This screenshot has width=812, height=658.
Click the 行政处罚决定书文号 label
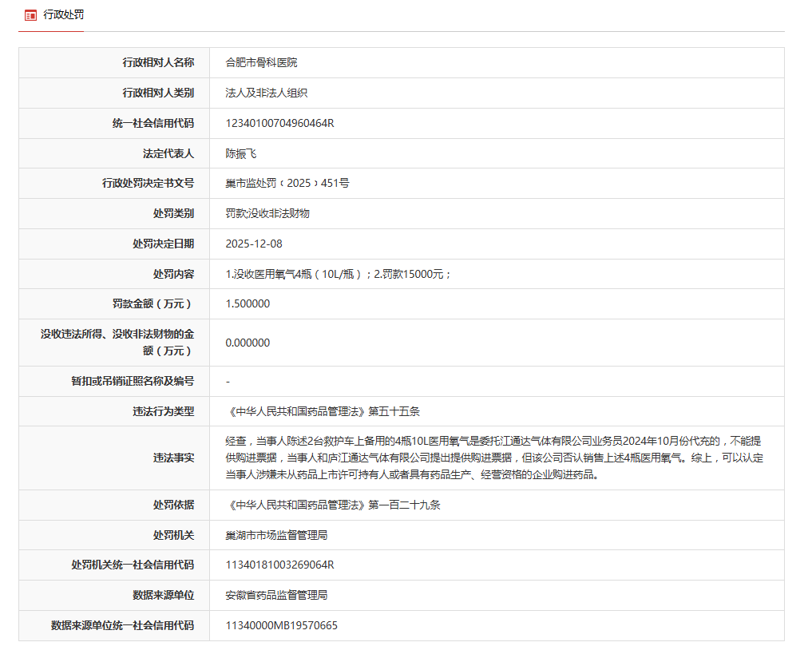[x=148, y=184]
